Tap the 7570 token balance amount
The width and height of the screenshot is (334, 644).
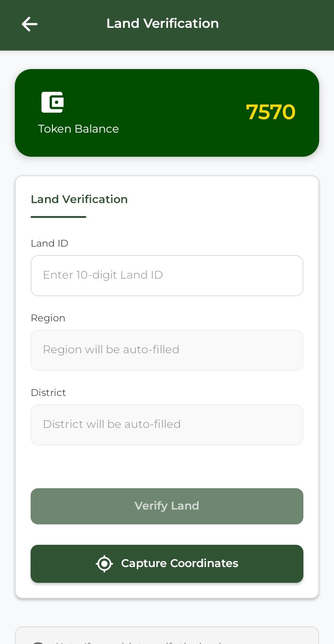pyautogui.click(x=270, y=112)
